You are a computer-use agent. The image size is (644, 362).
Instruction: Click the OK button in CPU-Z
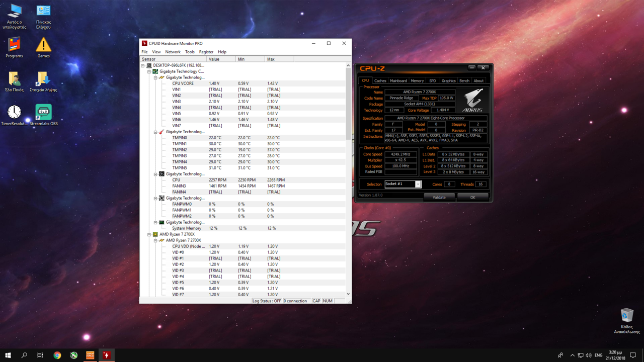click(472, 198)
